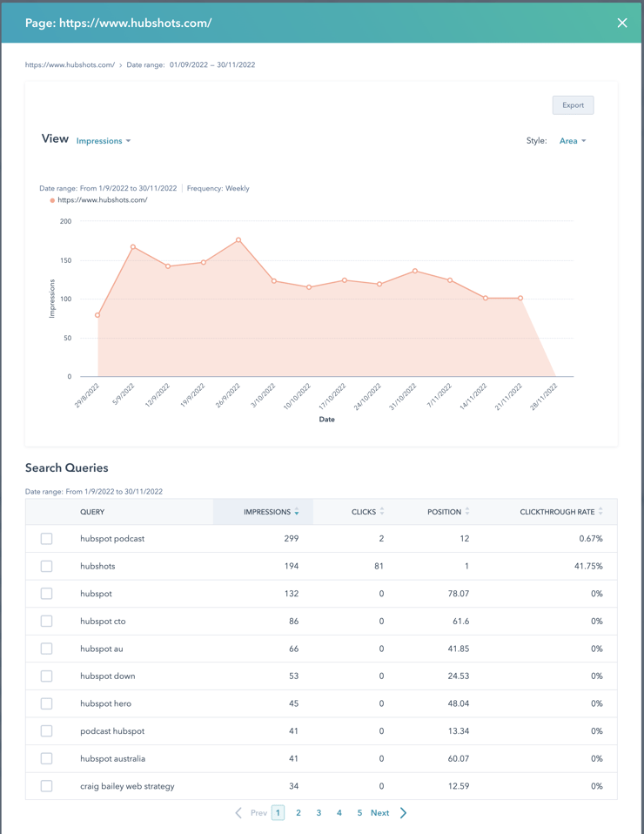644x834 pixels.
Task: Check the hubspot cto row checkbox
Action: pyautogui.click(x=47, y=621)
